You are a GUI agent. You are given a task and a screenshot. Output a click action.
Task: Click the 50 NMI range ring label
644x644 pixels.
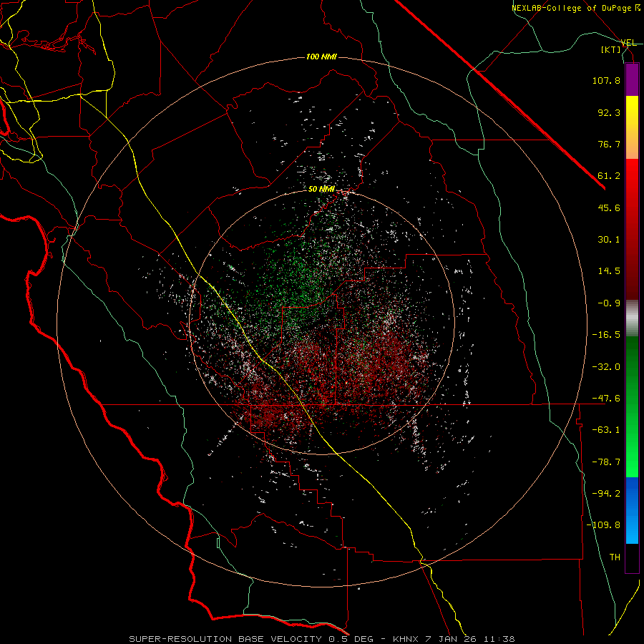pyautogui.click(x=321, y=189)
